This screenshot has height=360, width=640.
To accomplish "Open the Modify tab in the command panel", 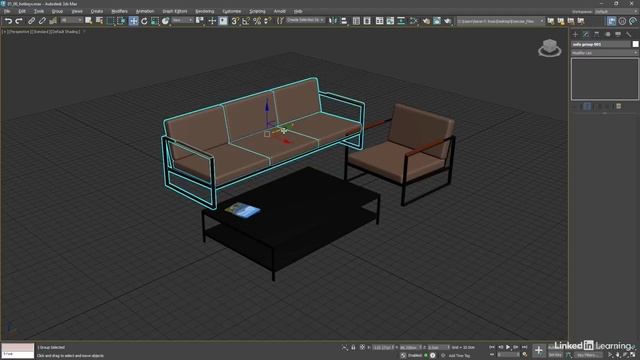I will point(586,34).
